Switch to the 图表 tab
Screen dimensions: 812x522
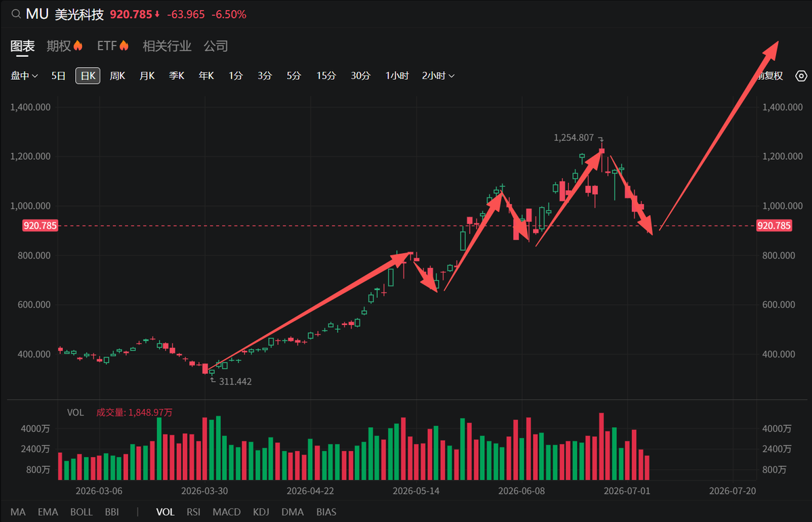[23, 46]
